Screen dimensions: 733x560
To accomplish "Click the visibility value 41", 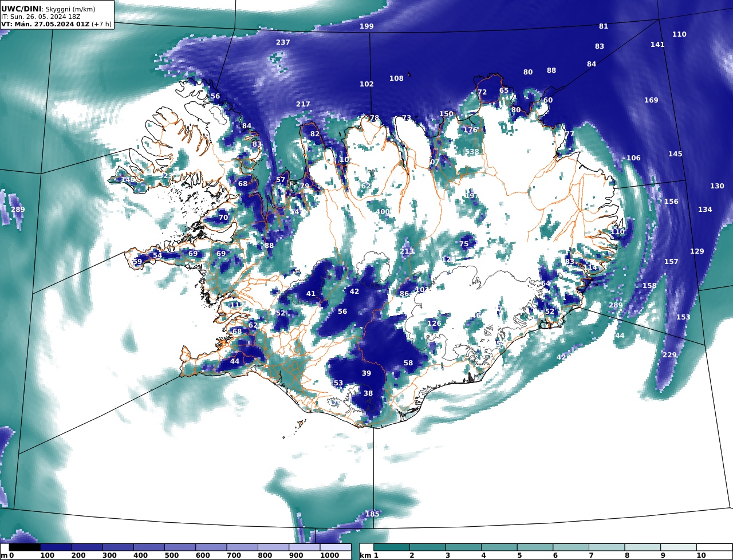I will coord(311,294).
